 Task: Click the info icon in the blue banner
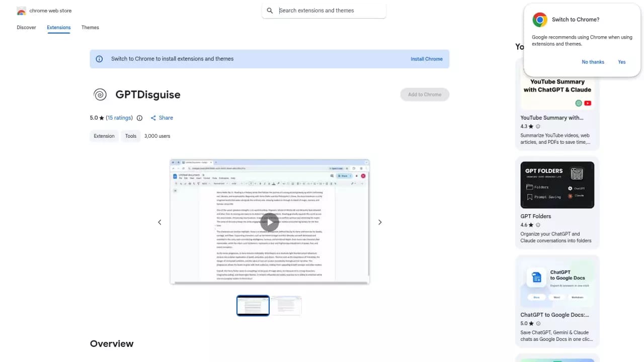[100, 59]
